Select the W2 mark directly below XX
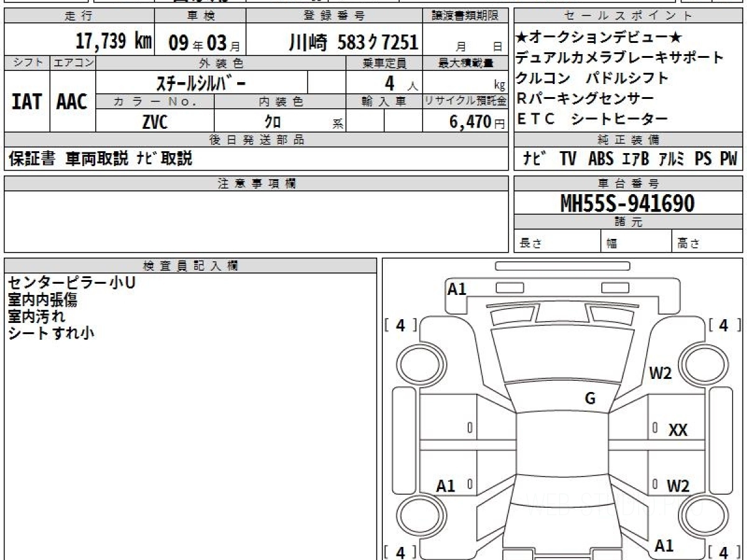 [677, 486]
